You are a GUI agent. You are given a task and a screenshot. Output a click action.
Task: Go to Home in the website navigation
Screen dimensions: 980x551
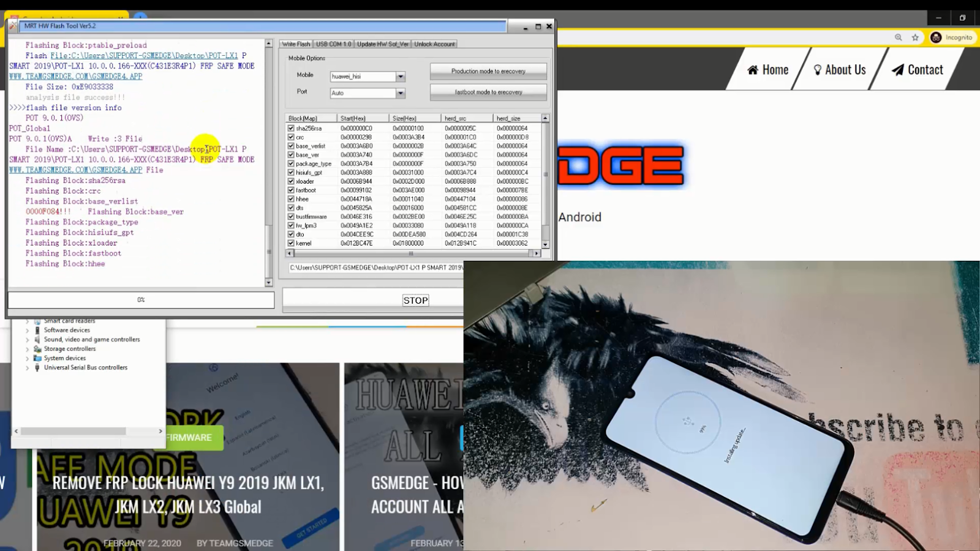coord(768,70)
